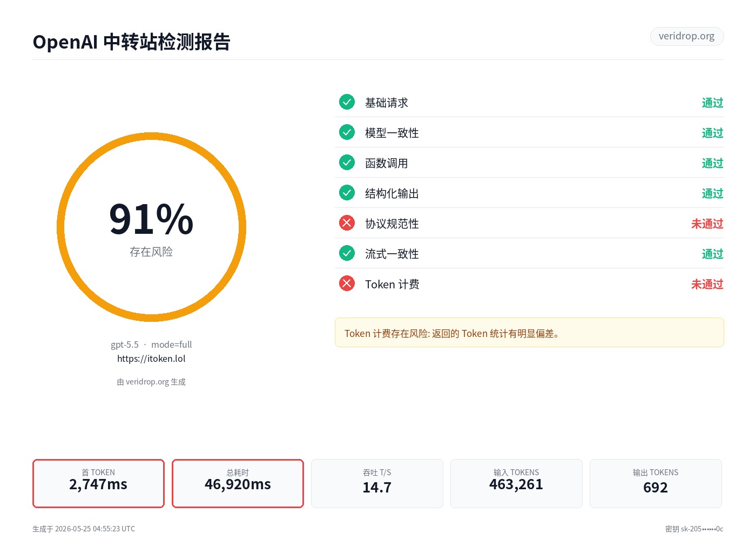The width and height of the screenshot is (756, 540).
Task: Select the 输出 TOKENS 692 card
Action: coord(656,483)
